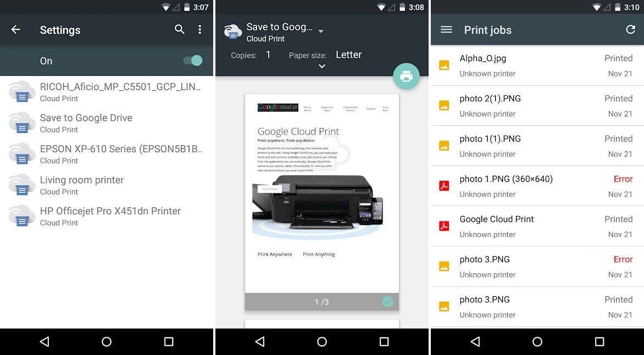Refresh the Print jobs list

click(x=630, y=30)
